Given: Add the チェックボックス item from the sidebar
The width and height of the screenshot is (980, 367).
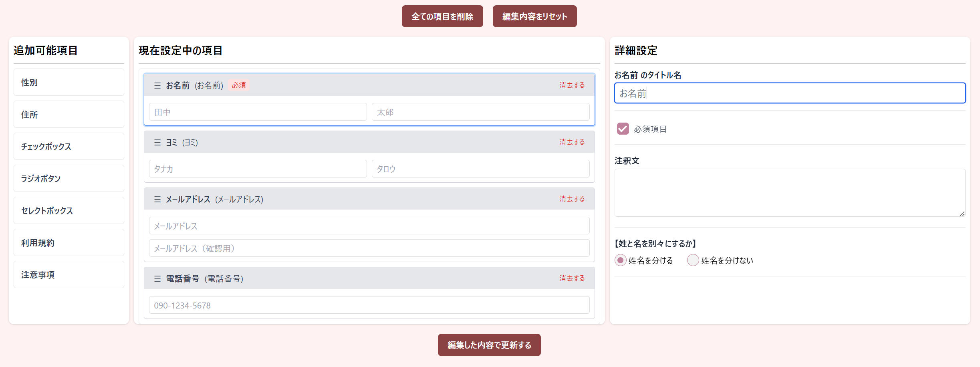Looking at the screenshot, I should [69, 146].
